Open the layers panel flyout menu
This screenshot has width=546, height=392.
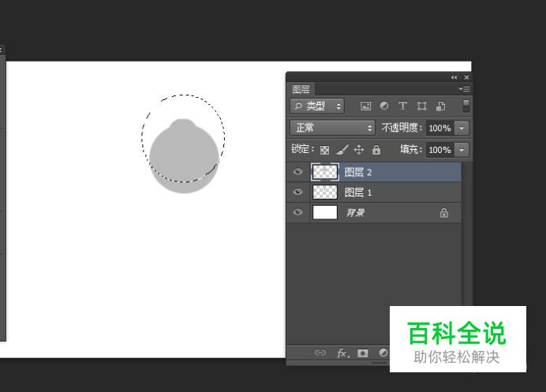click(x=465, y=89)
